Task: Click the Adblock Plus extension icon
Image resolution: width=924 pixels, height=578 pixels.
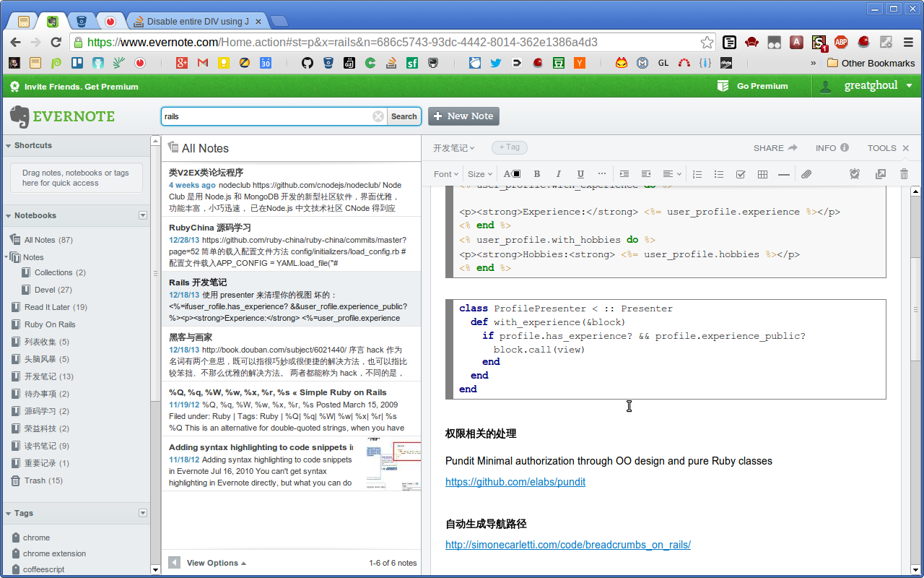Action: (841, 42)
